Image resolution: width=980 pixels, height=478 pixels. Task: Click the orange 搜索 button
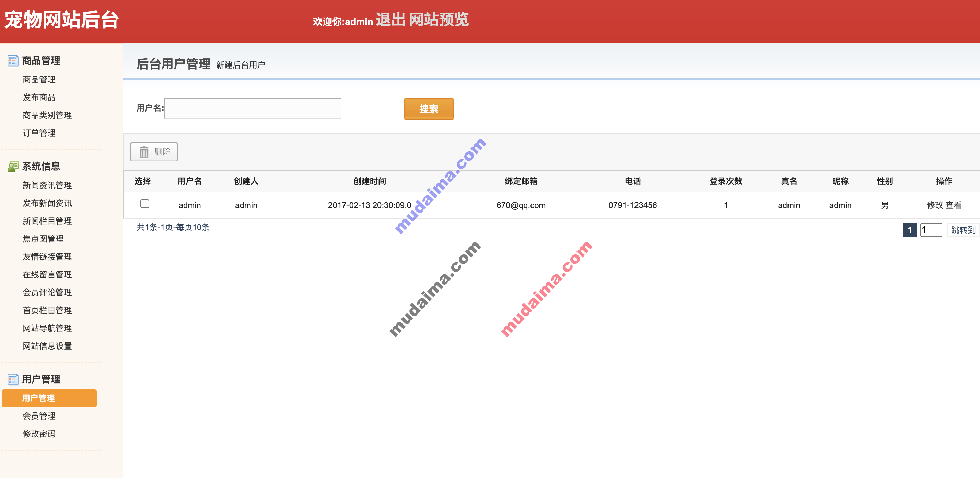pyautogui.click(x=429, y=109)
